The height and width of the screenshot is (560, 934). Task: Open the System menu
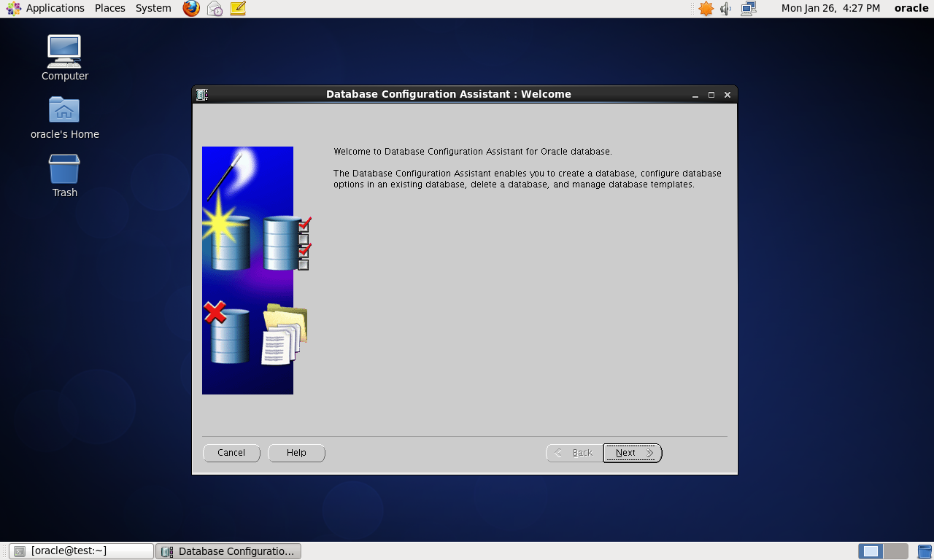[153, 8]
